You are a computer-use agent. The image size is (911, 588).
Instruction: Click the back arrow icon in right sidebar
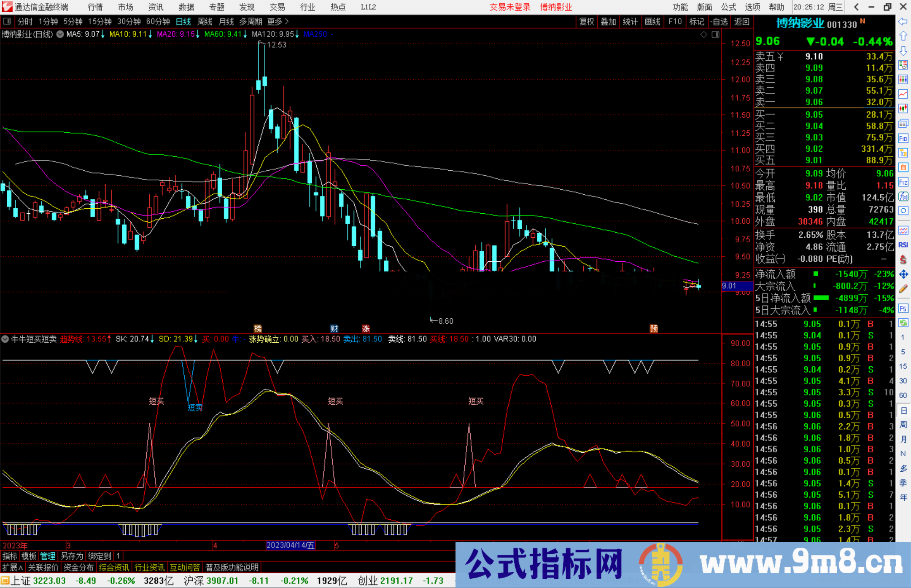(x=903, y=21)
